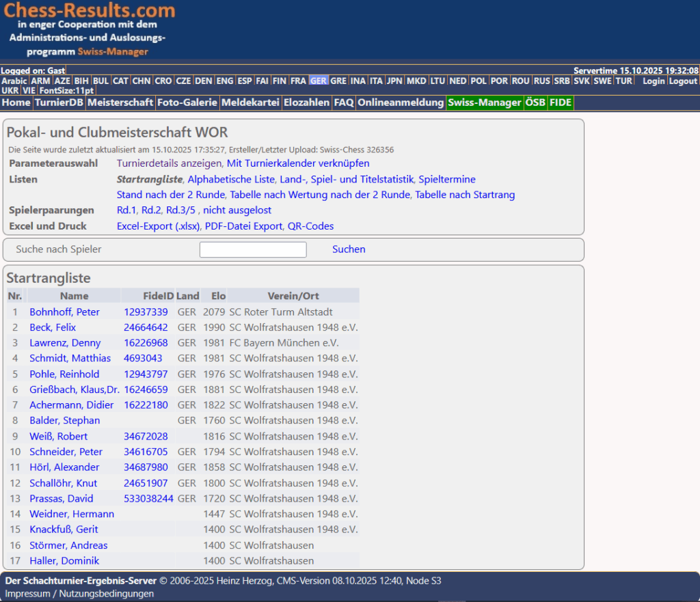This screenshot has width=700, height=602.
Task: Sort by the Elo column header
Action: (x=218, y=296)
